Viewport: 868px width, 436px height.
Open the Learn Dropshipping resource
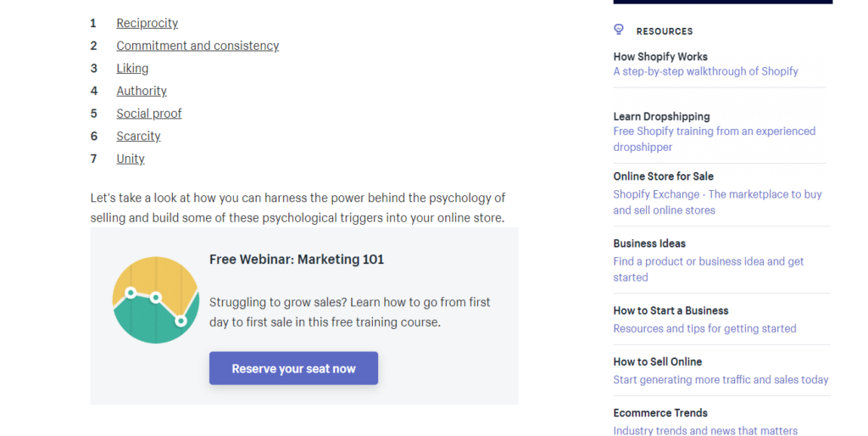point(661,116)
